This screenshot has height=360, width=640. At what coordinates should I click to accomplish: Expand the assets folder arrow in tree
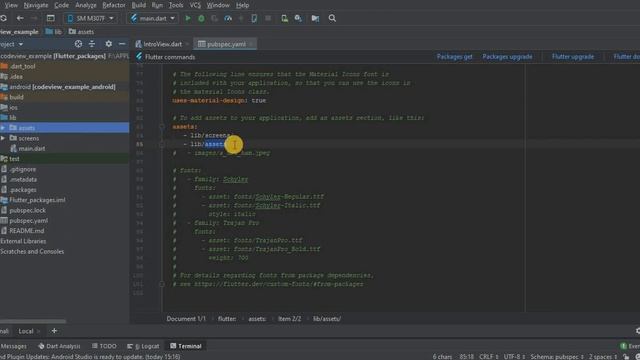3,128
